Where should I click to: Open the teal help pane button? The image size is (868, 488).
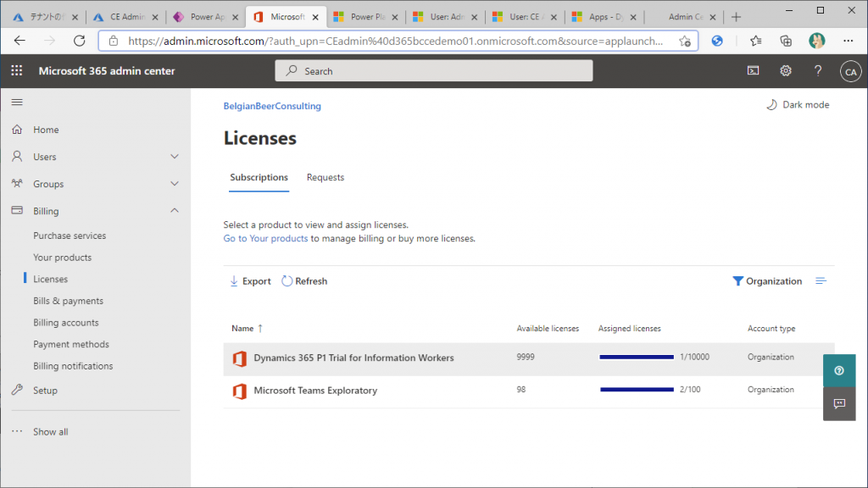(839, 371)
